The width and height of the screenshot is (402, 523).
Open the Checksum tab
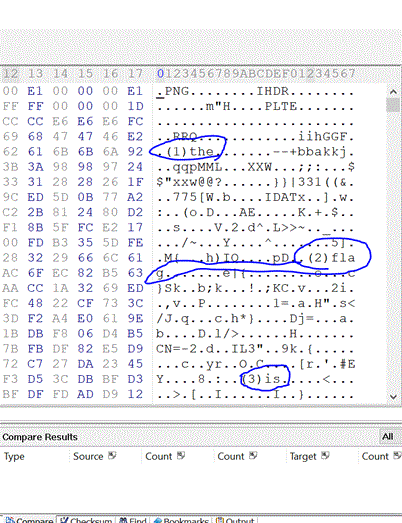[86, 520]
